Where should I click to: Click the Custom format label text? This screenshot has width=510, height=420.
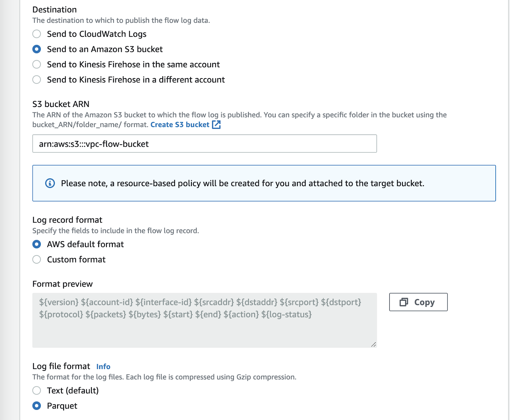coord(76,260)
